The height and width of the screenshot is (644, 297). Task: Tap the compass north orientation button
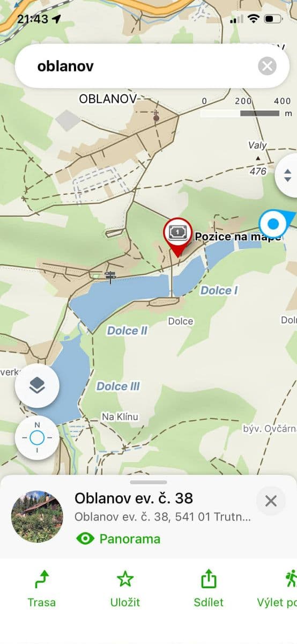[37, 438]
